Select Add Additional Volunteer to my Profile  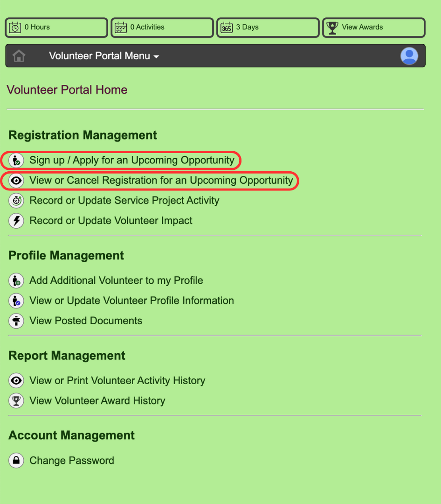(x=116, y=280)
